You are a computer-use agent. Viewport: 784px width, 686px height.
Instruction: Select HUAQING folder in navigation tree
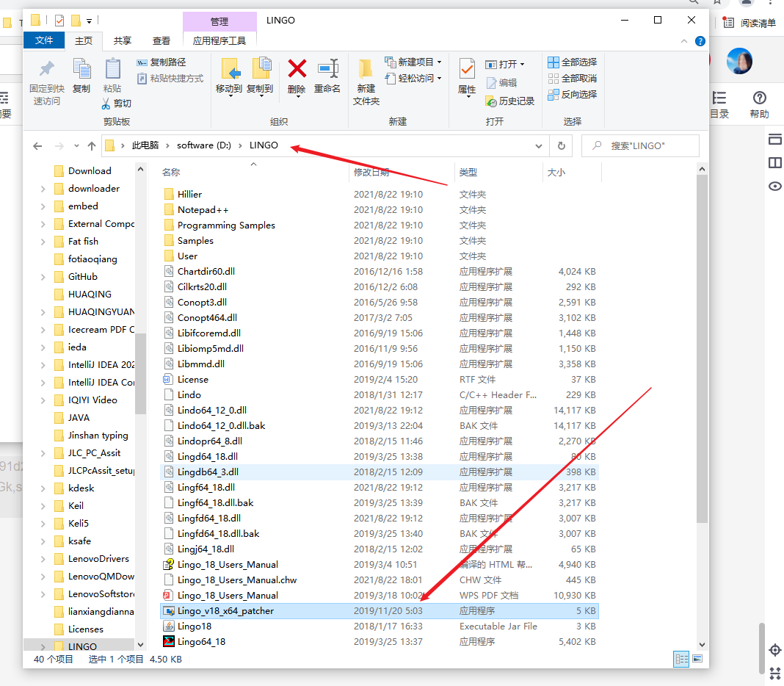pos(90,295)
